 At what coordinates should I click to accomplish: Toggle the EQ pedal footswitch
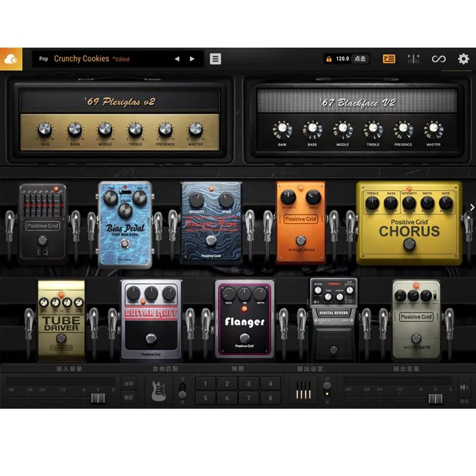click(43, 240)
